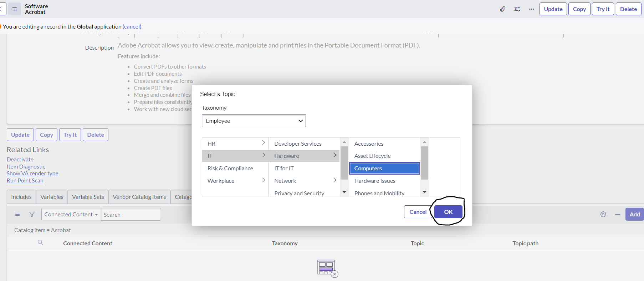
Task: Open Run Point Scan link
Action: [x=25, y=180]
